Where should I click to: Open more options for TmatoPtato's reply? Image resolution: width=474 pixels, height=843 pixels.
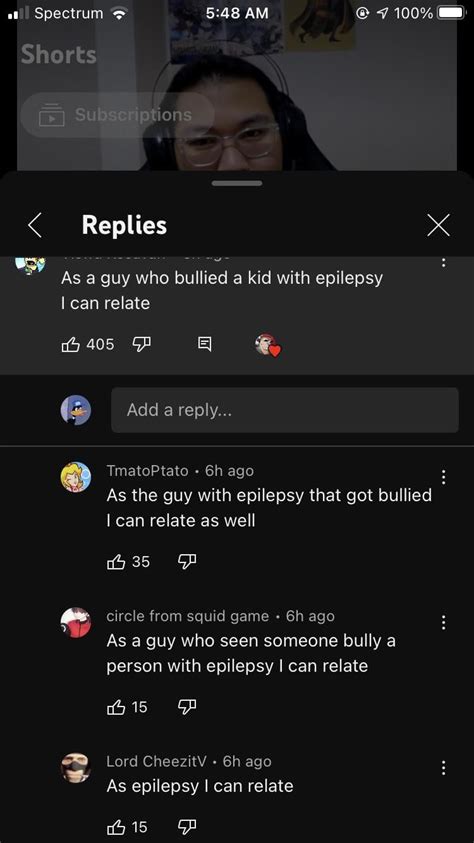[443, 476]
